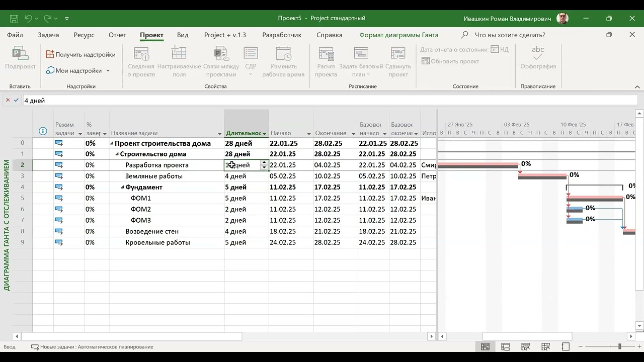The height and width of the screenshot is (362, 644).
Task: Click the Redo arrow in quick access toolbar
Action: coord(48,19)
